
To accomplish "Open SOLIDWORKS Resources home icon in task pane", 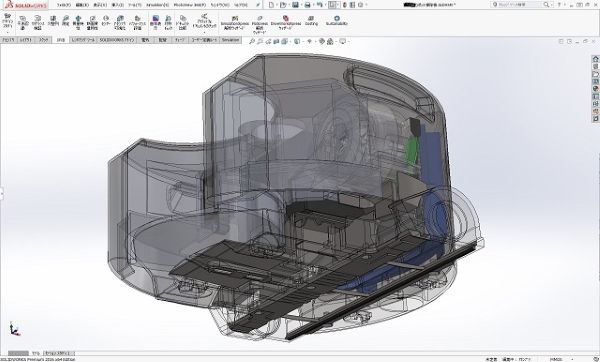I will pos(595,59).
